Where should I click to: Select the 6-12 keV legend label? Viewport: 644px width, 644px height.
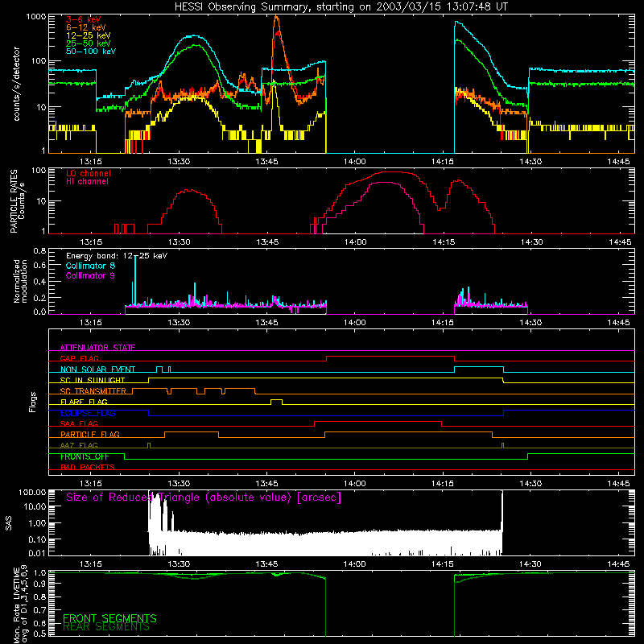pyautogui.click(x=86, y=27)
